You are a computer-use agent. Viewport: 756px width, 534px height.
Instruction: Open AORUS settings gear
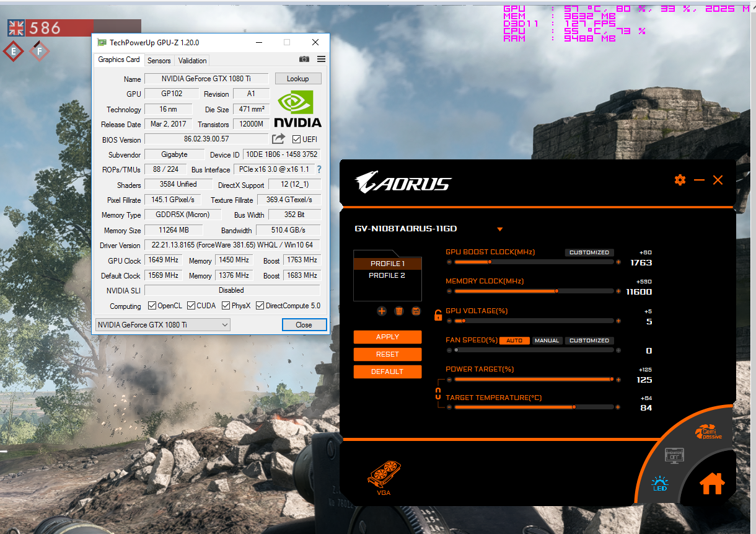click(x=680, y=180)
